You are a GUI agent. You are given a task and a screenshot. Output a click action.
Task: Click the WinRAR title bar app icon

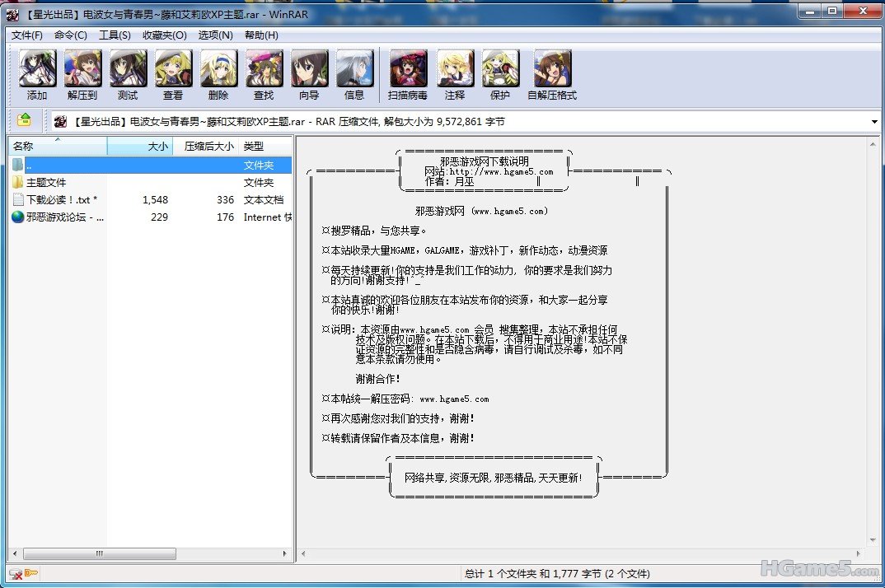coord(12,14)
